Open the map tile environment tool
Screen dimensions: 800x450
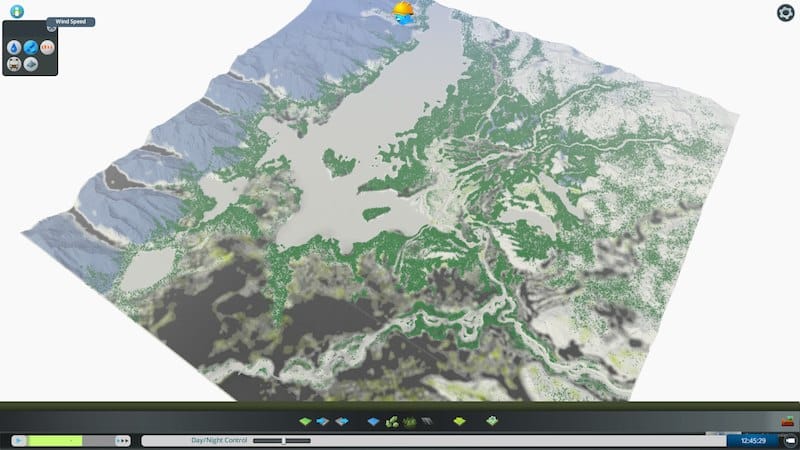point(492,421)
